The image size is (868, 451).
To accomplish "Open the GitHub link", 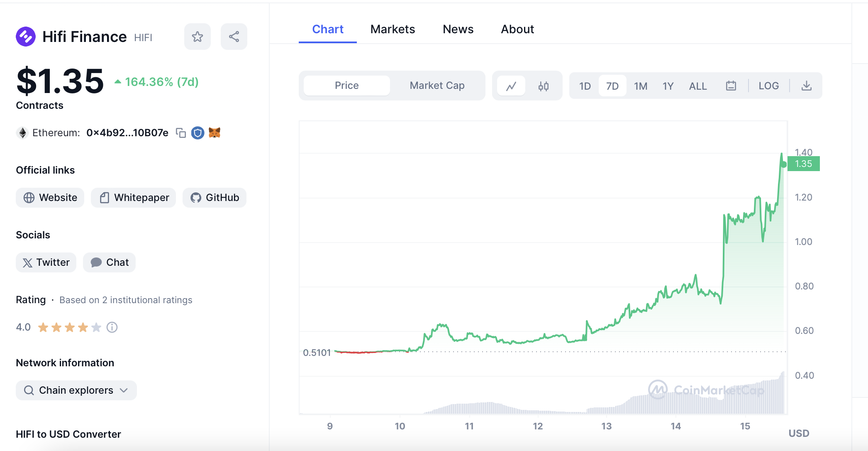I will tap(215, 198).
